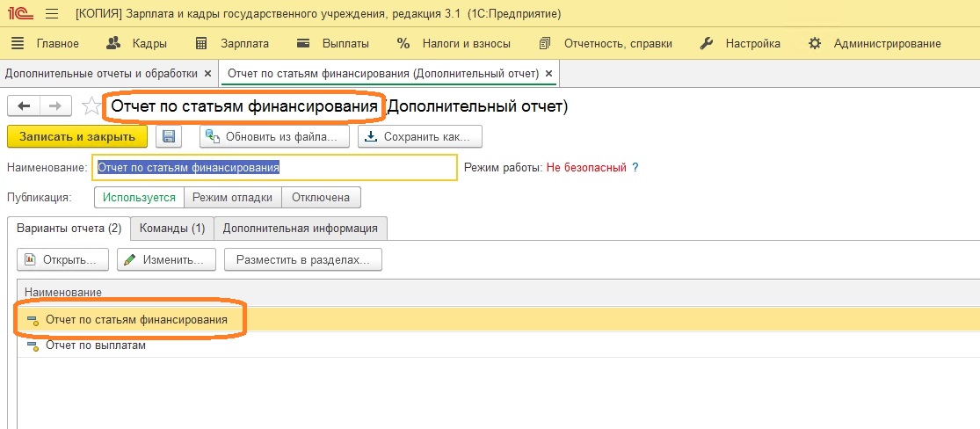Close the Отчет по статьям финансирования tab
Viewport: 980px width, 429px height.
coord(548,73)
